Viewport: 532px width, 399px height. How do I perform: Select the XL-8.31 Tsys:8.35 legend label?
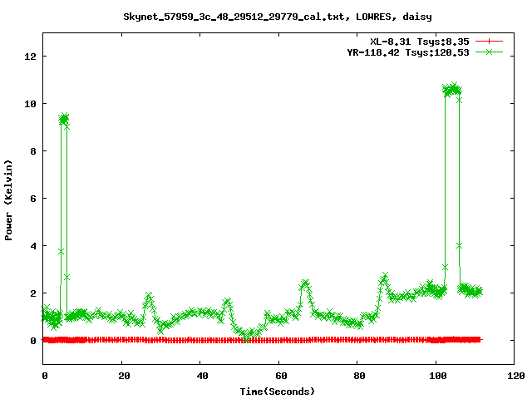coord(420,42)
